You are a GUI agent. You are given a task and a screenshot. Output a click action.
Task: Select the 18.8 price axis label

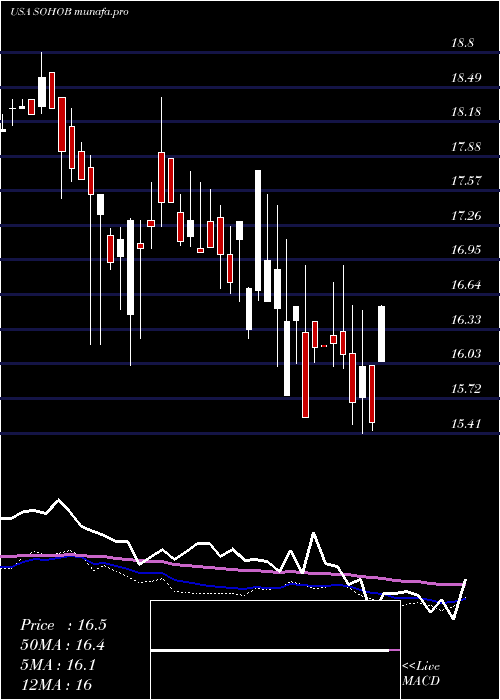pyautogui.click(x=462, y=43)
